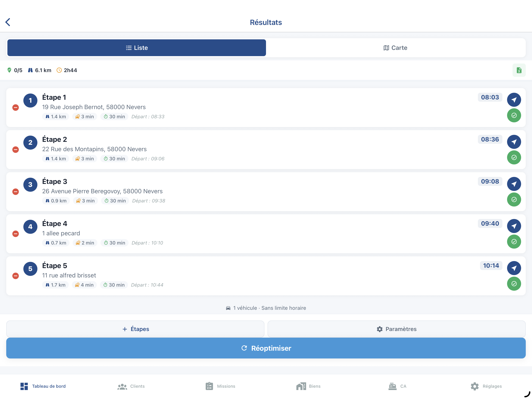Mark Étape 5 as completed
The height and width of the screenshot is (399, 532).
point(514,283)
